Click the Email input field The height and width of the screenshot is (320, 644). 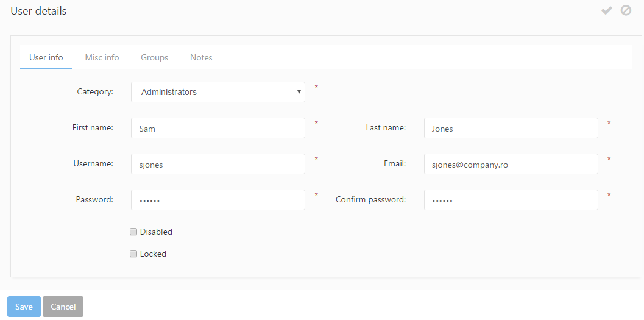coord(511,164)
